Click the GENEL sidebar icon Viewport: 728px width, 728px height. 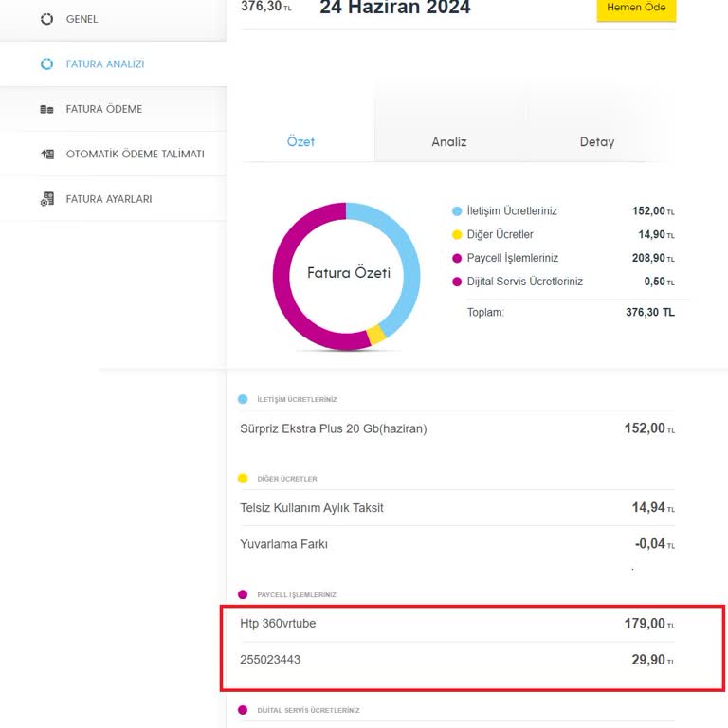pyautogui.click(x=47, y=19)
